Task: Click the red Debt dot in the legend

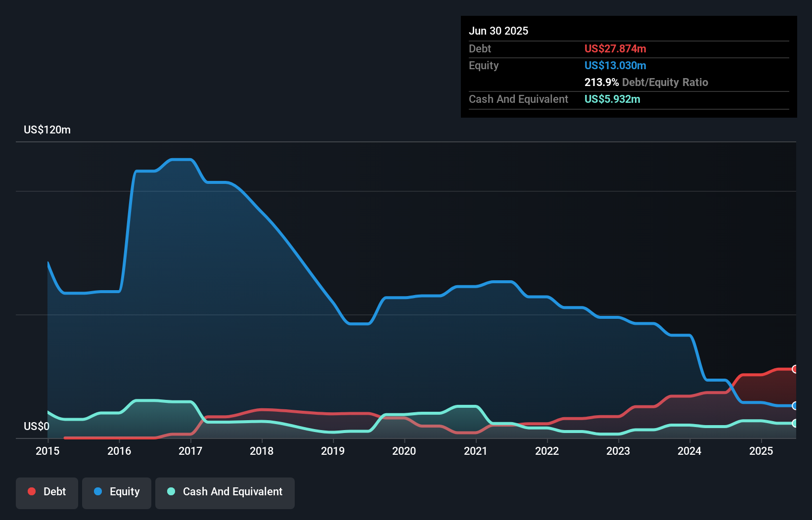Action: (31, 491)
